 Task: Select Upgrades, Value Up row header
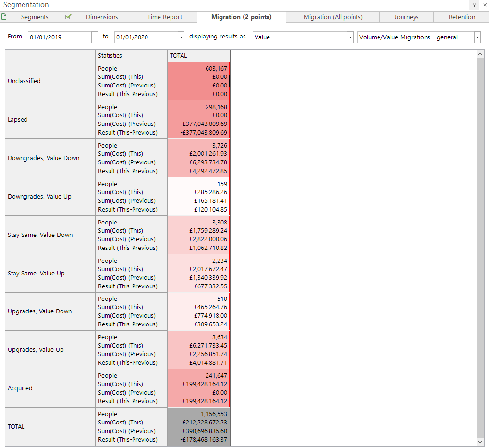point(50,350)
